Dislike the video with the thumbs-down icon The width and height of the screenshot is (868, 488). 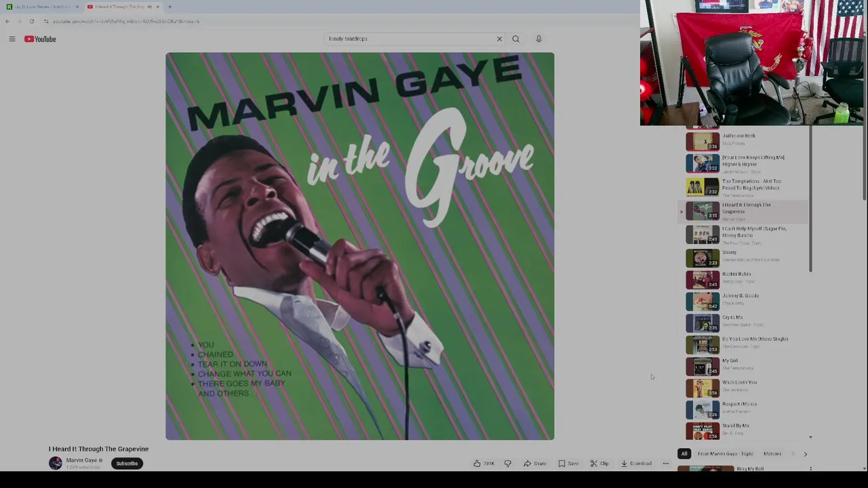[x=507, y=464]
